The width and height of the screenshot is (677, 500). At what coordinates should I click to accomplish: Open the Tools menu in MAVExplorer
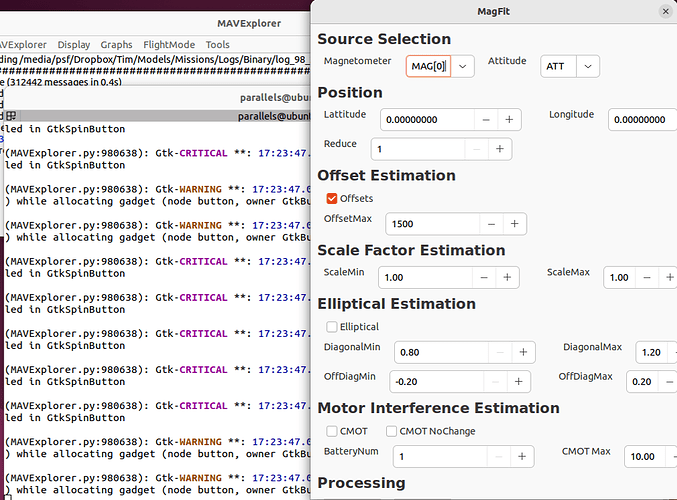(218, 44)
